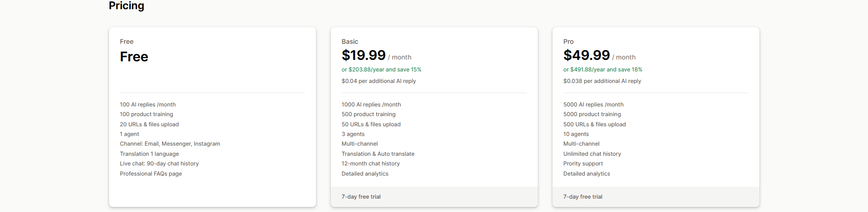Click the 1000 AI replies /month feature
This screenshot has width=868, height=212.
(371, 105)
